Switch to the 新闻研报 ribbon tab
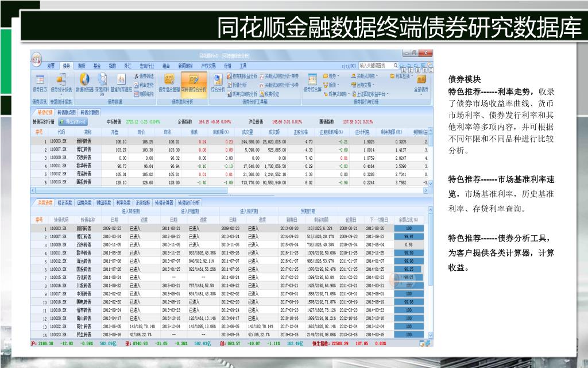The height and width of the screenshot is (368, 588). [x=185, y=66]
